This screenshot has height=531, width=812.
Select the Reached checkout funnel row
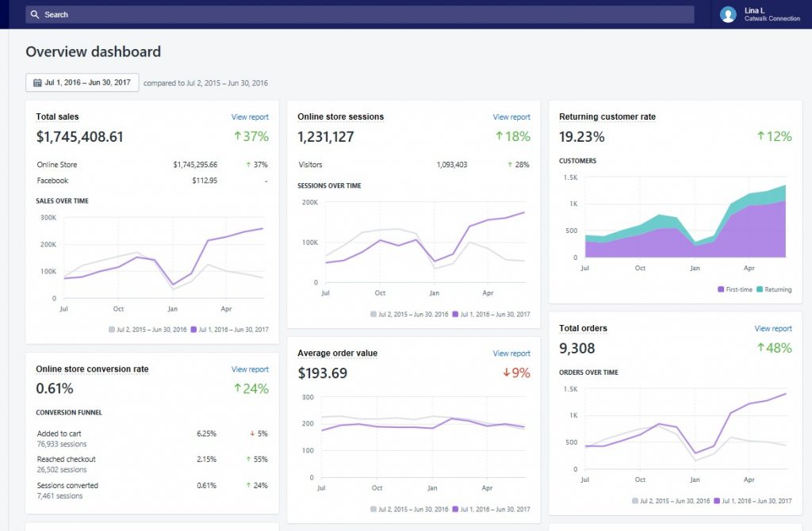pos(151,464)
